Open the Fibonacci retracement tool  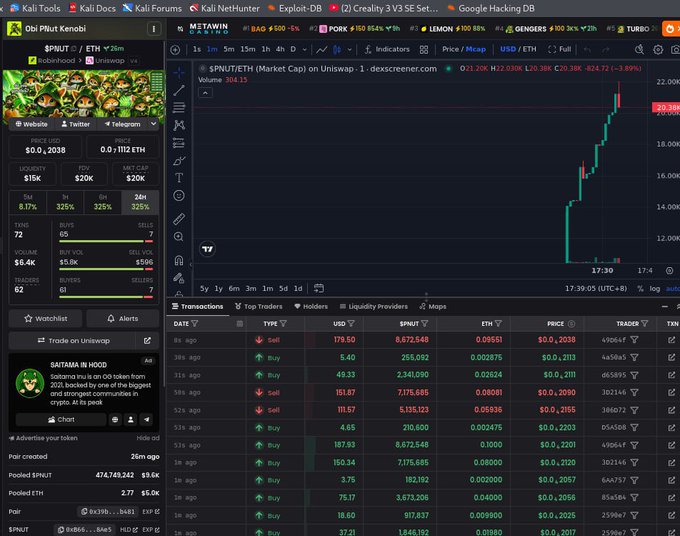(179, 107)
